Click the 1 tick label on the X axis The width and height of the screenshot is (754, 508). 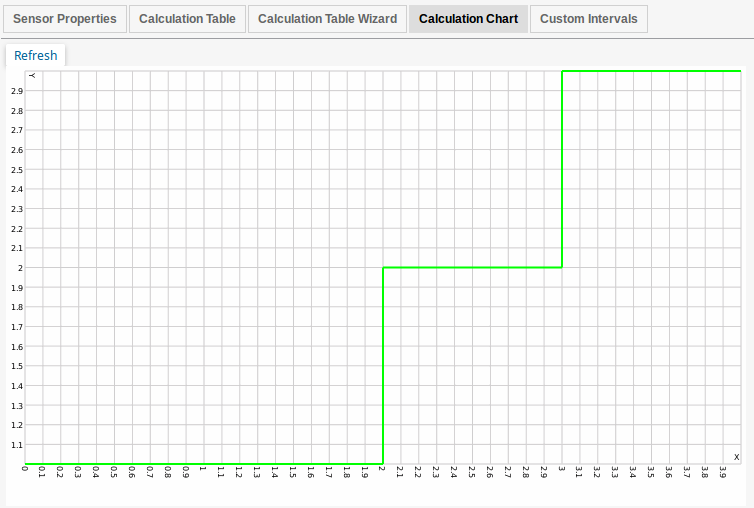[x=204, y=471]
